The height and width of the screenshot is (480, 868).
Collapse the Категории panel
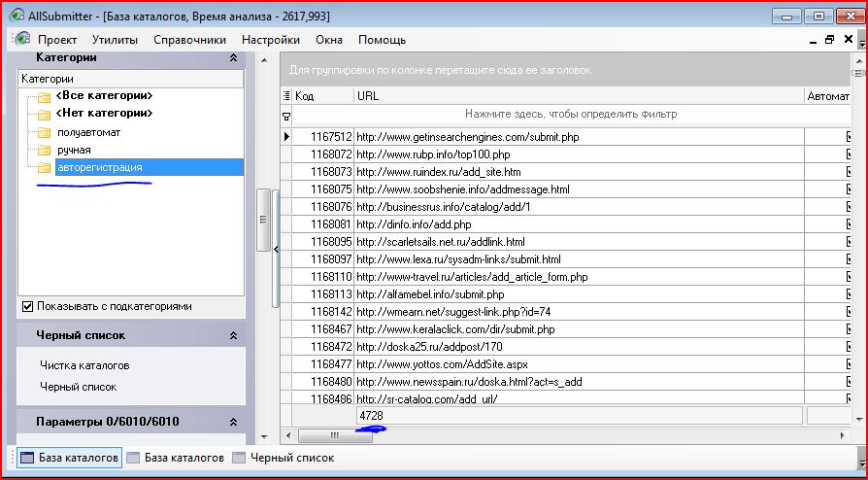233,58
